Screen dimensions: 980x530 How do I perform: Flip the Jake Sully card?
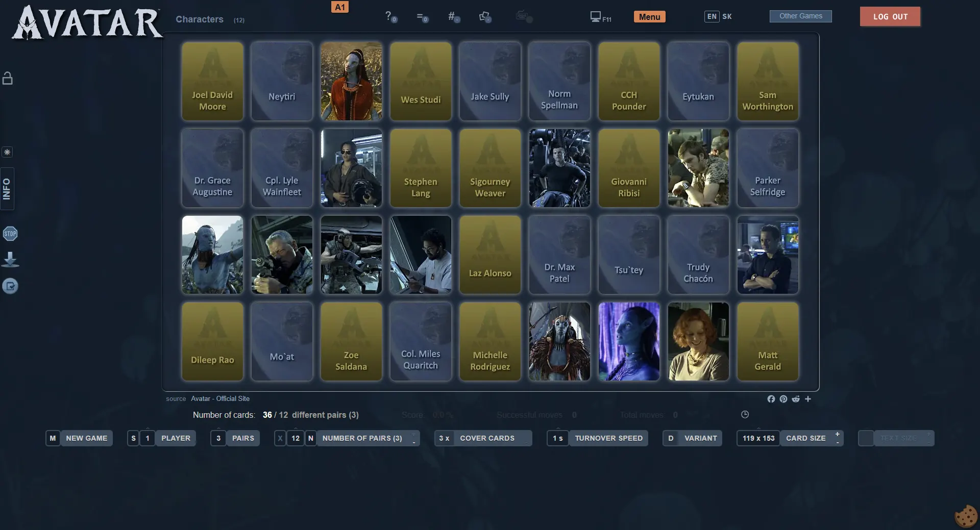tap(489, 82)
